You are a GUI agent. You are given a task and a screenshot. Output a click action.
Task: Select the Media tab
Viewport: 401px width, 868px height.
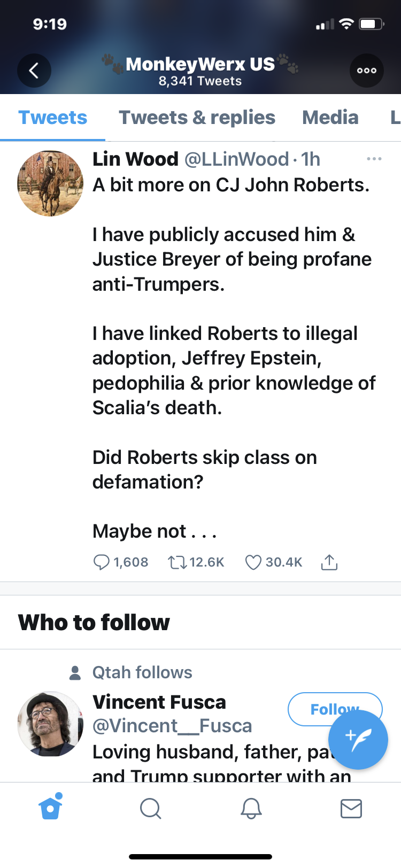[330, 118]
